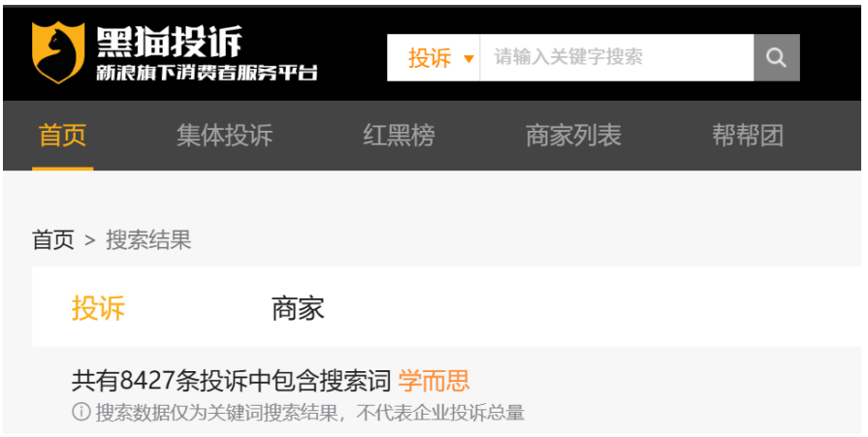Image resolution: width=868 pixels, height=437 pixels.
Task: Click the 新浪旗下消费者服务平台 tagline
Action: [x=207, y=73]
